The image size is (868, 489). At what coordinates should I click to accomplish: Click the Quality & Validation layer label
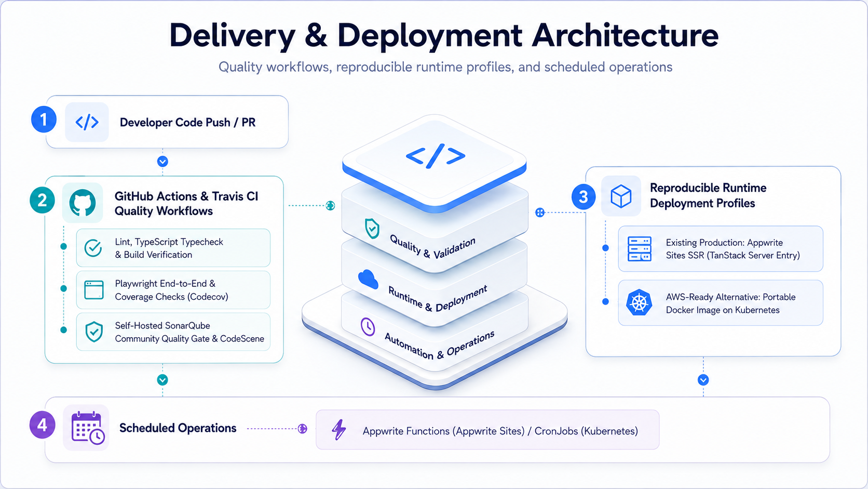[x=432, y=248]
